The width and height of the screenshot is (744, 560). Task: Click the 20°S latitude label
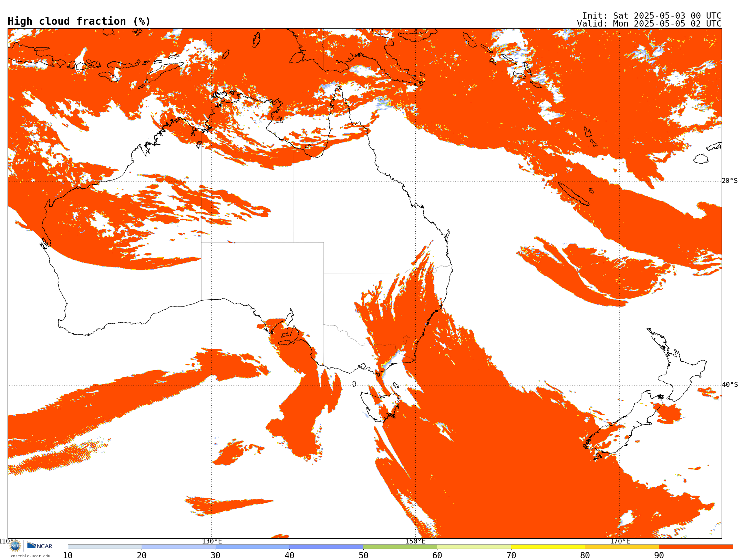coord(730,181)
